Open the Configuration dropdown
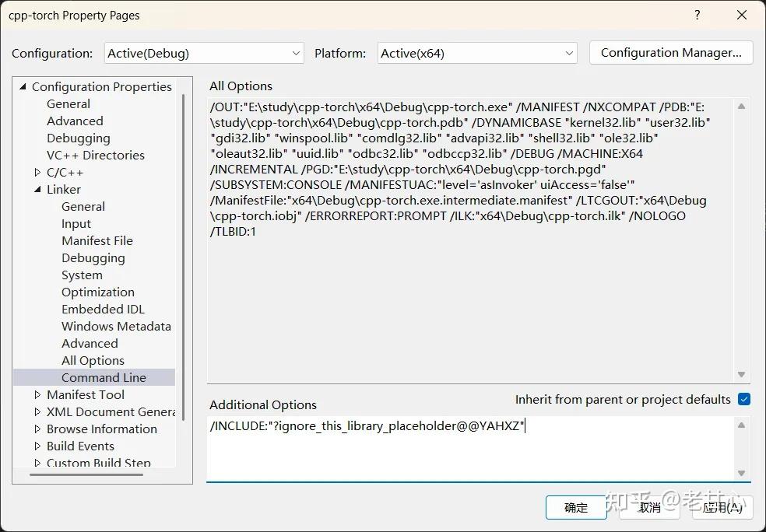 [204, 53]
